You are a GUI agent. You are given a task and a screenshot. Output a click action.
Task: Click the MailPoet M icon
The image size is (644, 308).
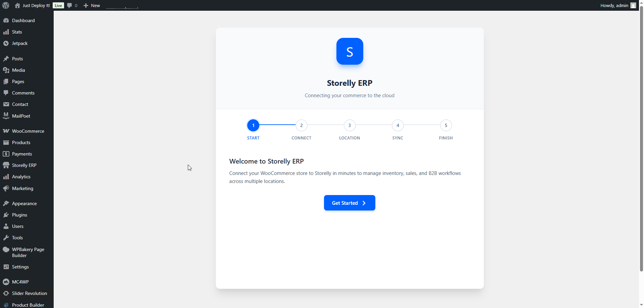[6, 116]
